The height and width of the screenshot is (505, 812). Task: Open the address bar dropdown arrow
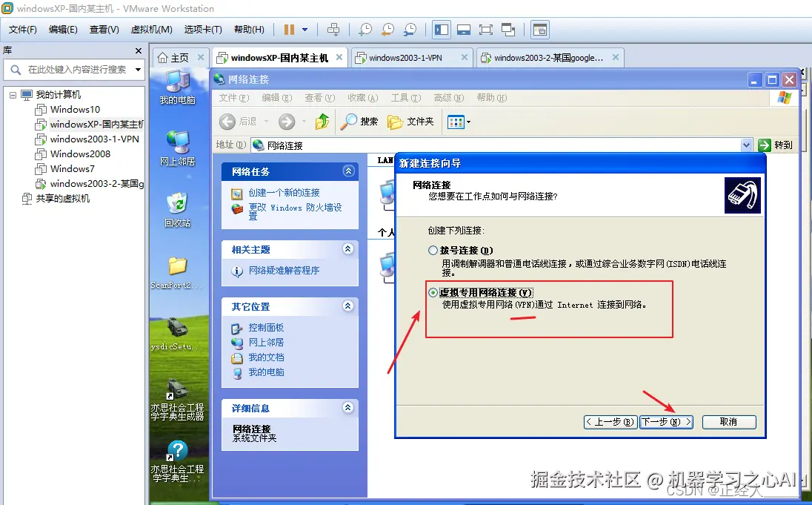[x=746, y=145]
